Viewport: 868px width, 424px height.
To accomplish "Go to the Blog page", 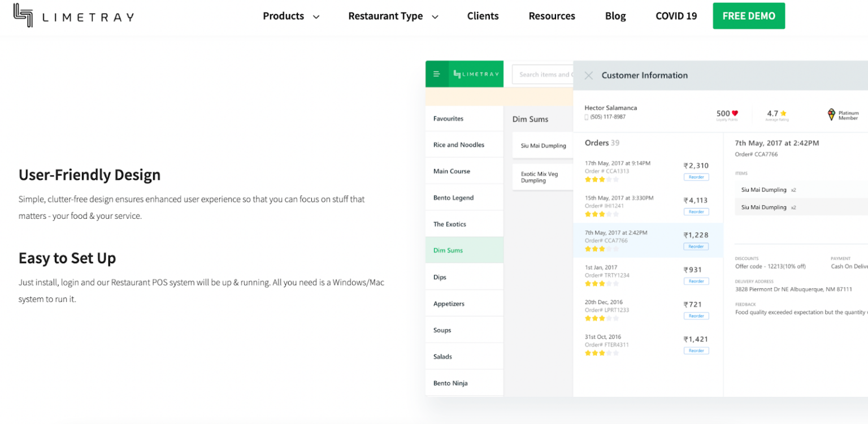I will tap(615, 16).
